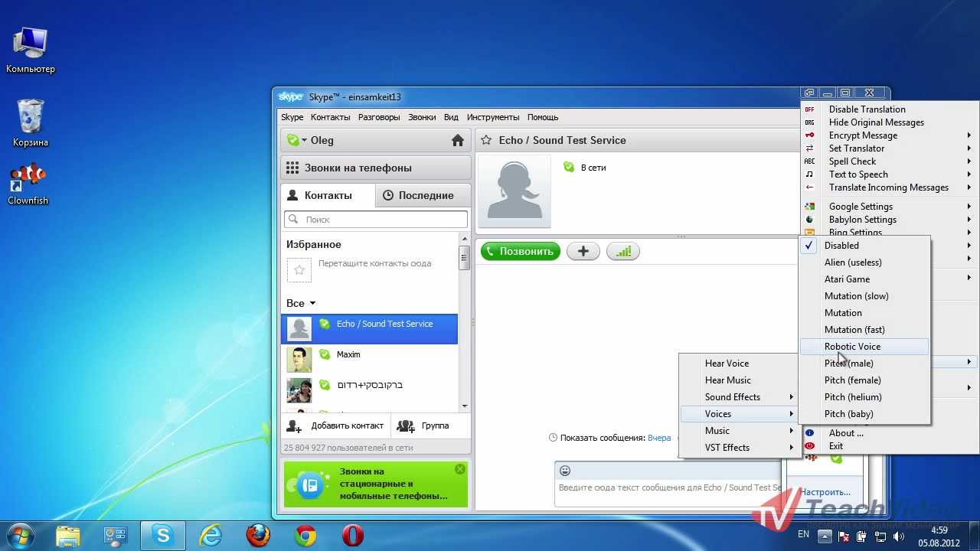The image size is (980, 551).
Task: Close the green phone calls ad banner
Action: (x=459, y=469)
